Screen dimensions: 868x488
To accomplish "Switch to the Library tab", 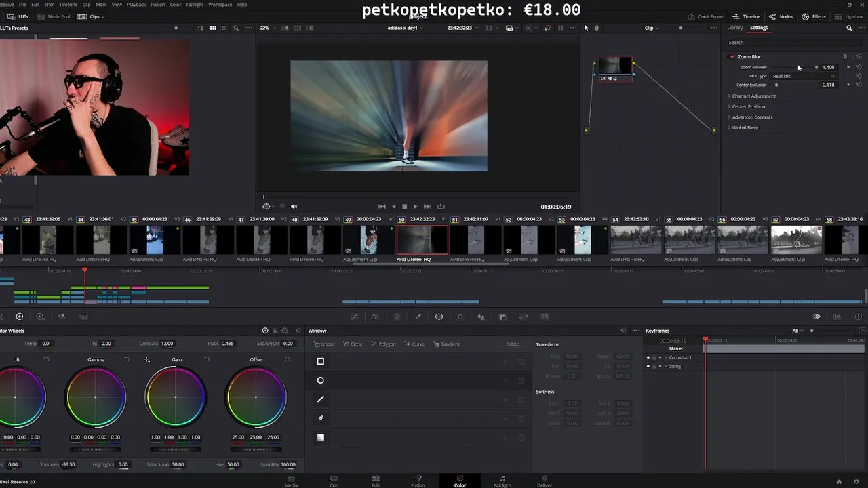I will pos(735,28).
